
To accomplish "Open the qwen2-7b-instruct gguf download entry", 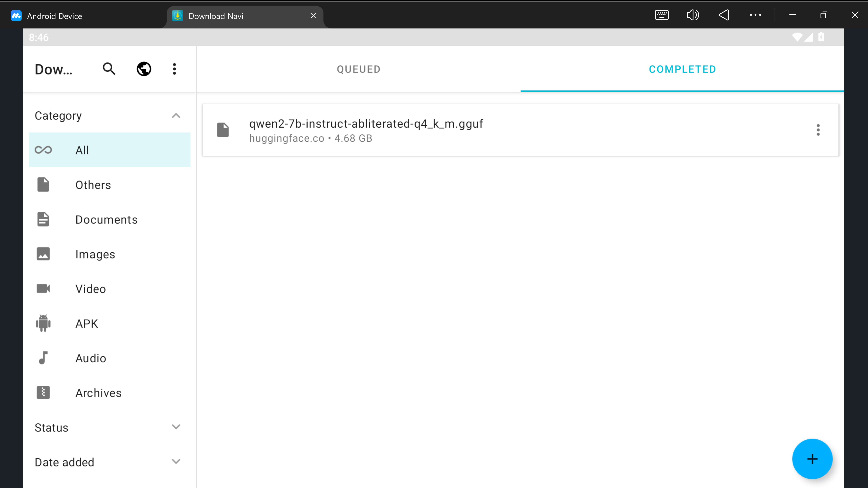I will [x=366, y=130].
